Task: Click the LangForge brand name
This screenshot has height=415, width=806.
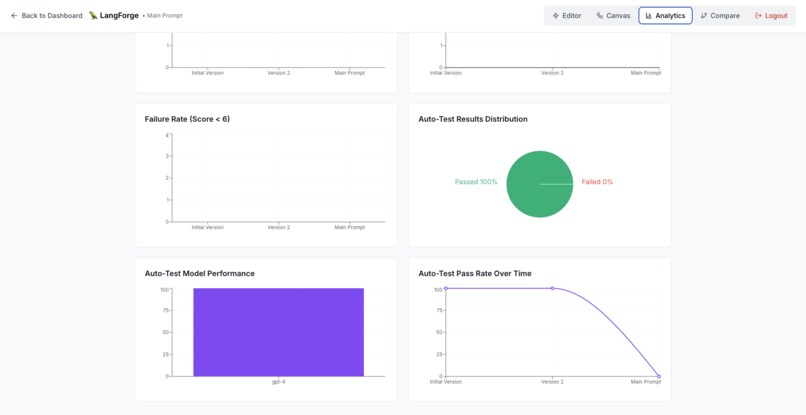Action: (119, 15)
